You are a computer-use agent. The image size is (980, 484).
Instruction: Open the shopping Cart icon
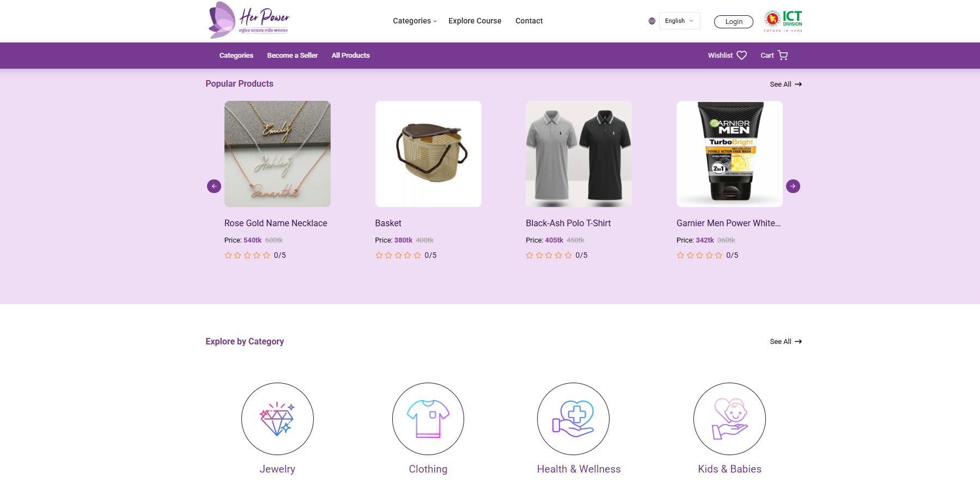coord(783,56)
